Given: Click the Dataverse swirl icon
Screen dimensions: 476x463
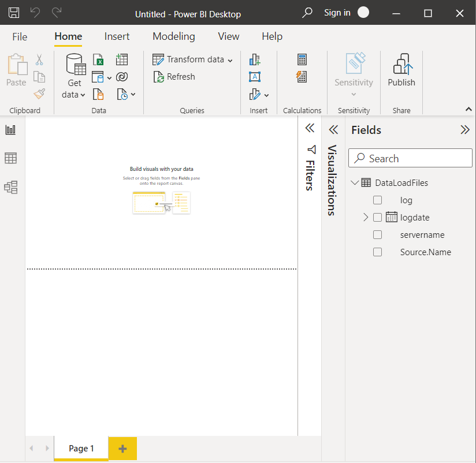Looking at the screenshot, I should point(122,77).
